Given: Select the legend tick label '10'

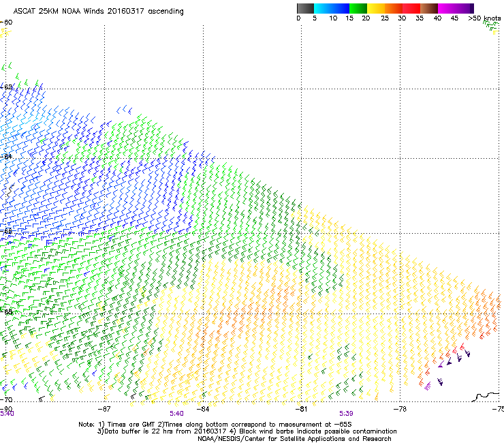Looking at the screenshot, I should 333,18.
